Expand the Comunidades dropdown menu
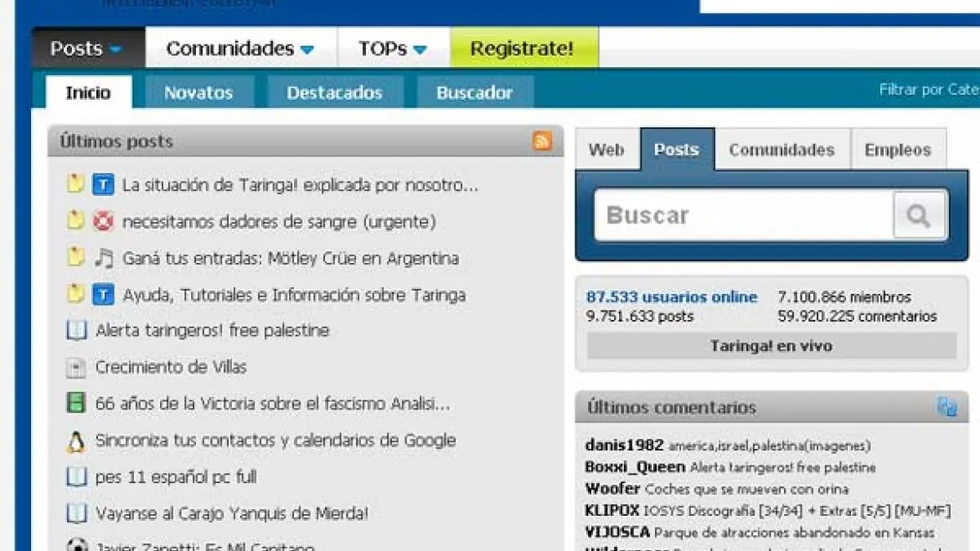The width and height of the screenshot is (980, 551). click(240, 48)
